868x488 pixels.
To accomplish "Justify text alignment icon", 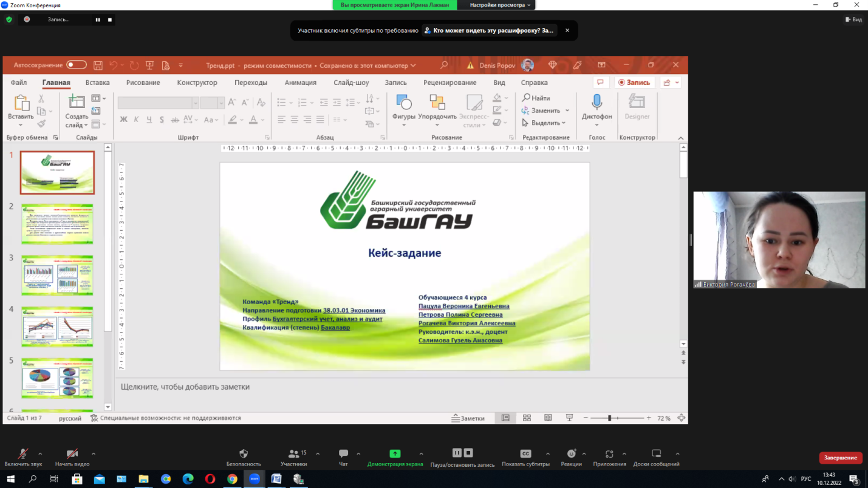I will pyautogui.click(x=320, y=120).
